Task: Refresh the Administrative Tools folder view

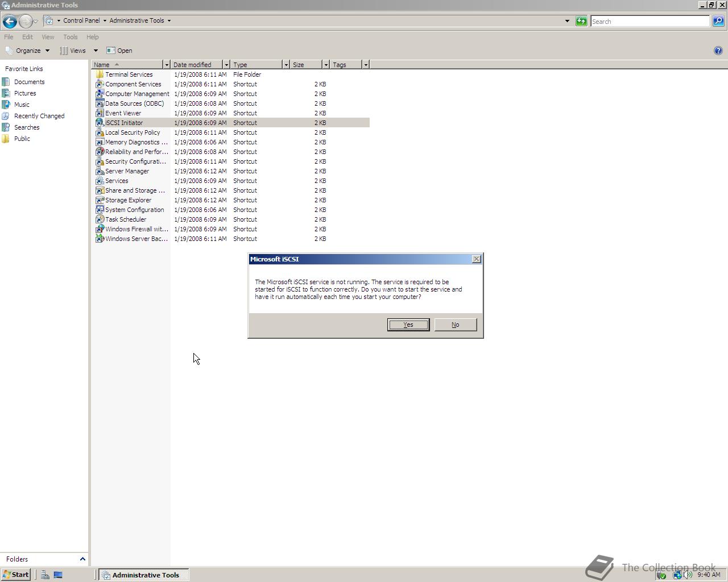Action: 581,21
